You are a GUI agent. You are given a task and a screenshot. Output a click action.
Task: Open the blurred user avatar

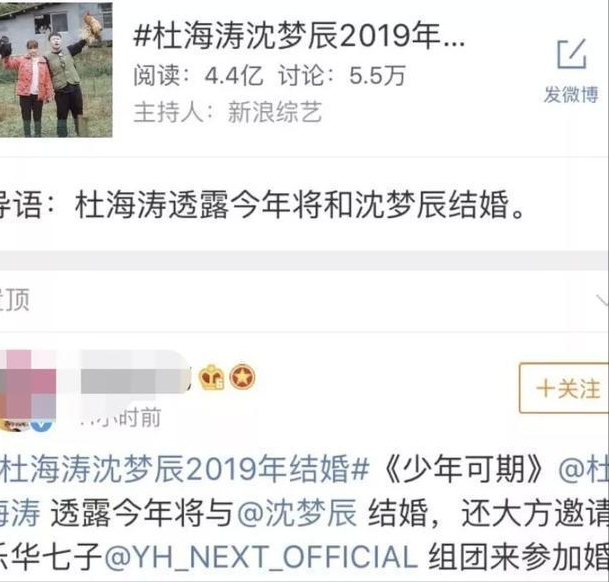28,390
